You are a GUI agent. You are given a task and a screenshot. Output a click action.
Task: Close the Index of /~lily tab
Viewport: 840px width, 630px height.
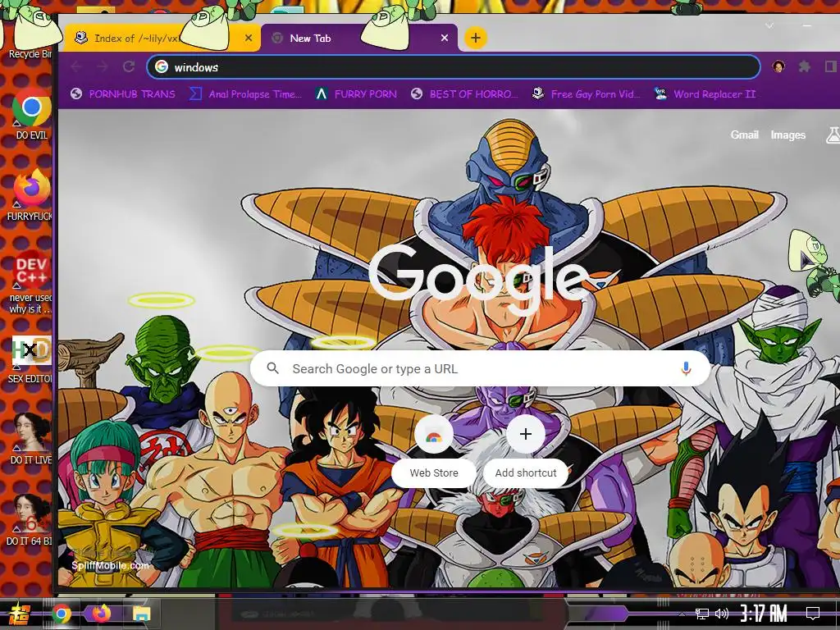(248, 38)
